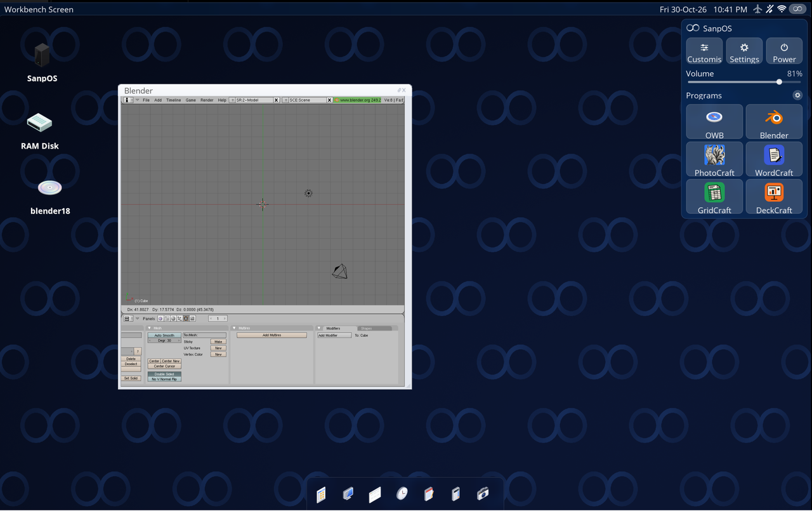Toggle the SanpOS menu button in the top bar
This screenshot has width=812, height=511.
click(797, 10)
